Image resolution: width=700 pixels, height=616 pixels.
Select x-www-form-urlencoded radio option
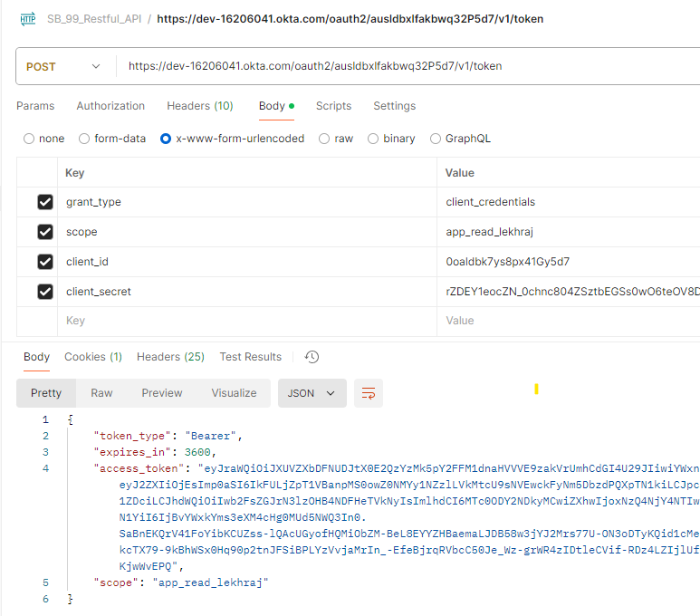click(165, 139)
